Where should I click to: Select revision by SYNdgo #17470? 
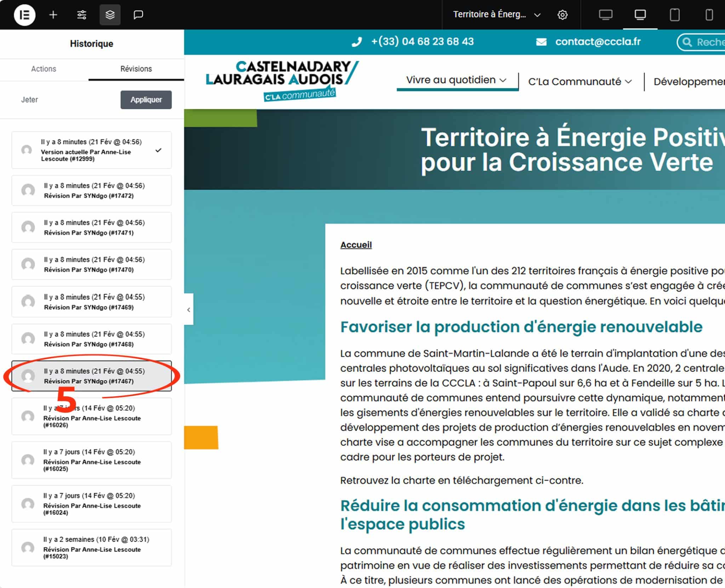[92, 264]
